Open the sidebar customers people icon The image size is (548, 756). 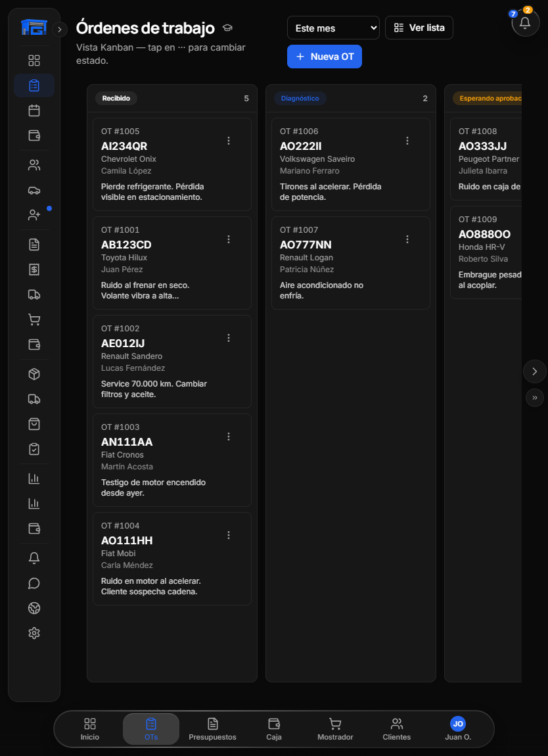coord(34,166)
